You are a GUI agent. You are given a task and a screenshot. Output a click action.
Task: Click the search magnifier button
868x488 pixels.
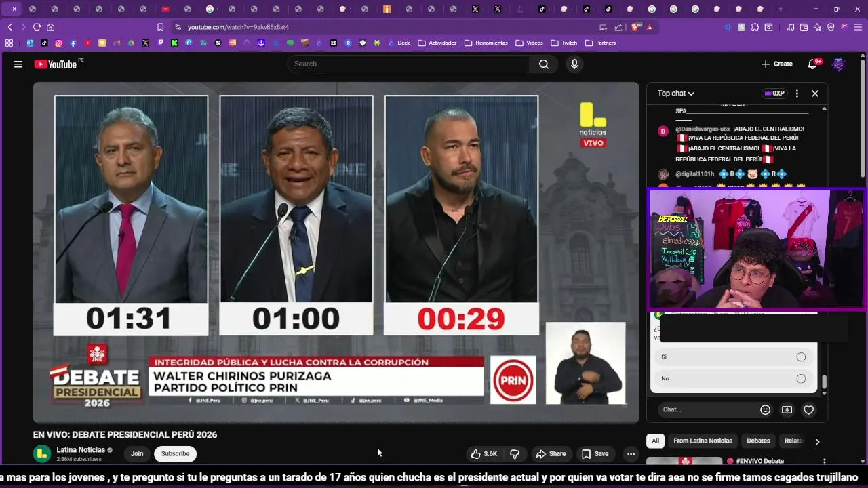click(x=544, y=64)
